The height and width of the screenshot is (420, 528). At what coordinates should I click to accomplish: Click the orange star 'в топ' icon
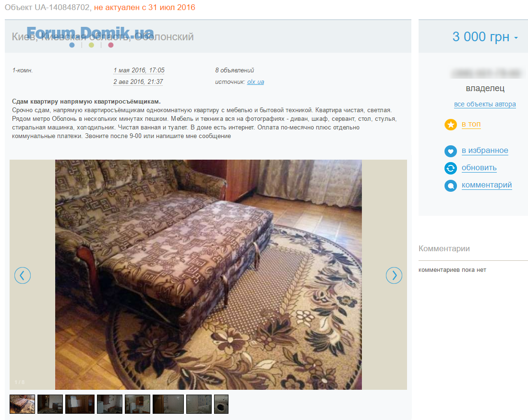tap(451, 125)
